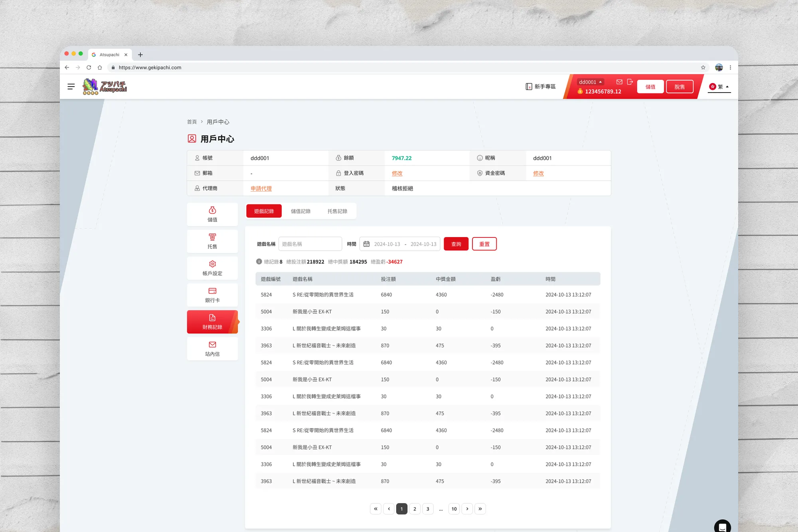Focus the 遊戲名稱 search input
The image size is (798, 532).
[310, 244]
